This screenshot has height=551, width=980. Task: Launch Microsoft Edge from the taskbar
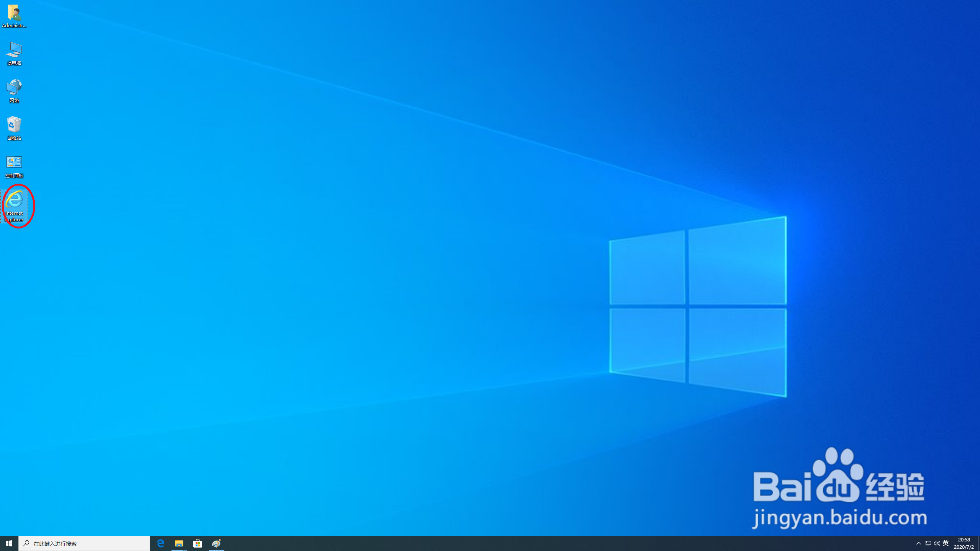tap(160, 543)
